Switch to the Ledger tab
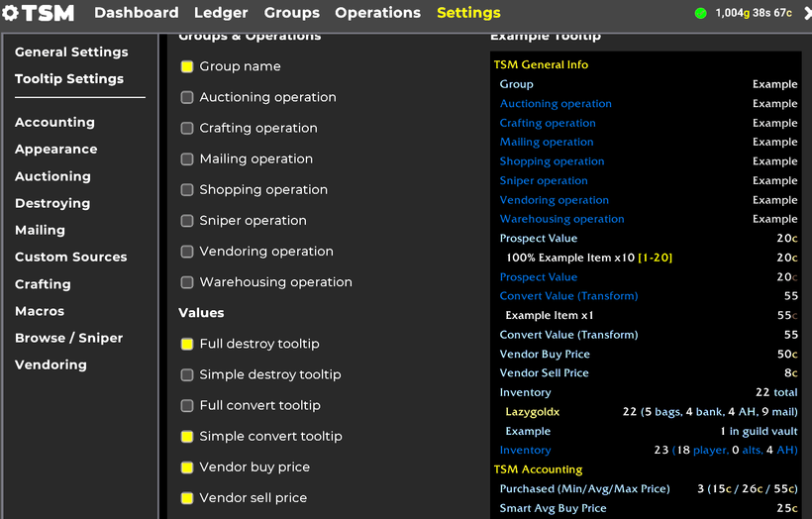The height and width of the screenshot is (519, 812). (x=221, y=13)
